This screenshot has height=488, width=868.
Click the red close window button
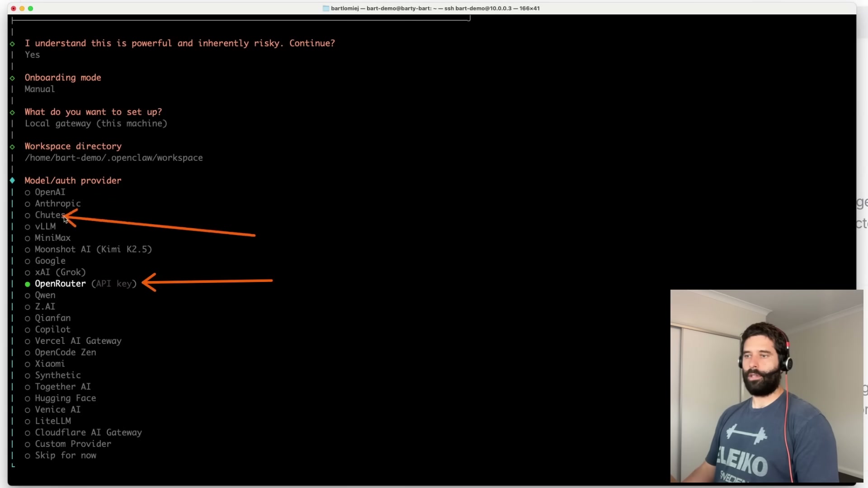tap(13, 8)
